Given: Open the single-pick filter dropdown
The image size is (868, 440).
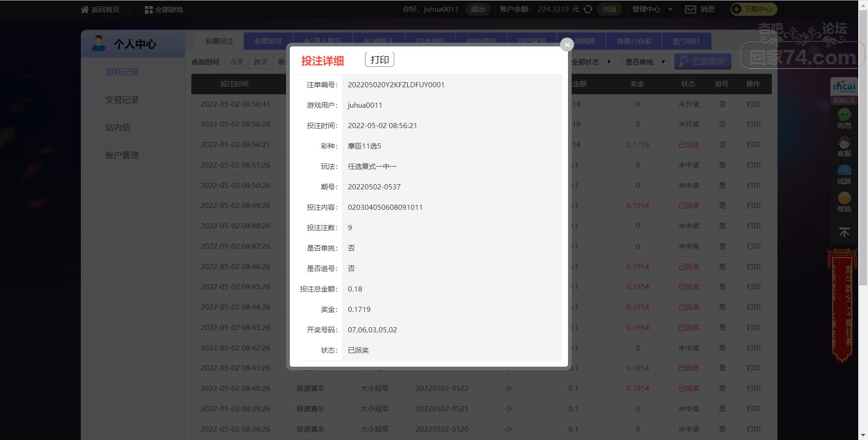Looking at the screenshot, I should coord(645,62).
